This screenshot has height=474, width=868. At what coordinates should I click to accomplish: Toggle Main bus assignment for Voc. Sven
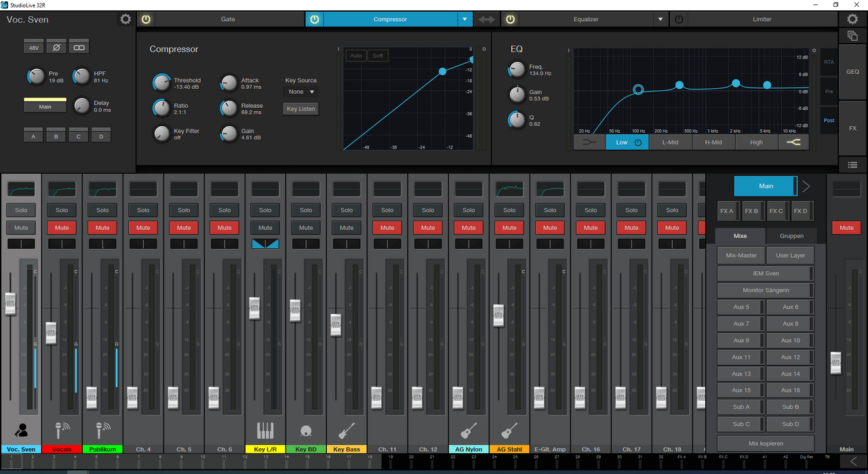tap(45, 106)
